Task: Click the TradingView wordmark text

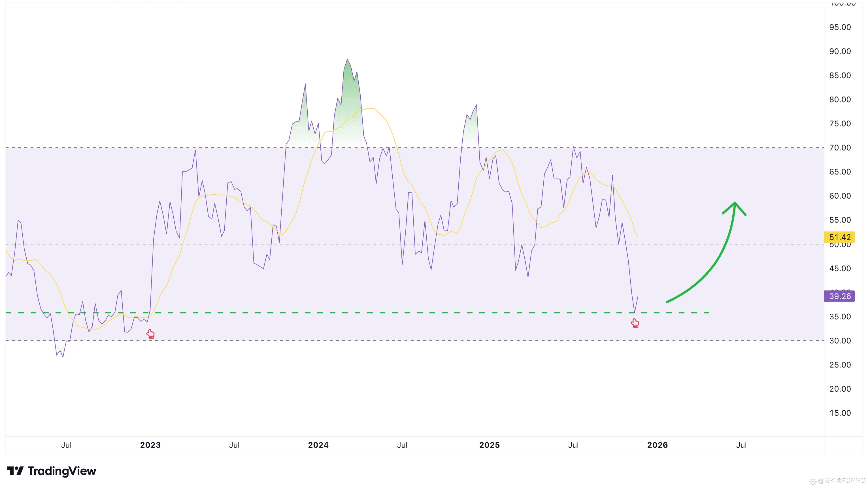Action: 62,471
